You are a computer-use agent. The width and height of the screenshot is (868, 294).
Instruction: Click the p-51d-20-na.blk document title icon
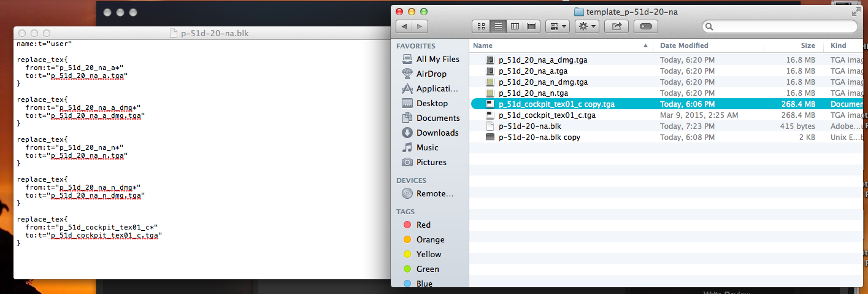pos(174,33)
